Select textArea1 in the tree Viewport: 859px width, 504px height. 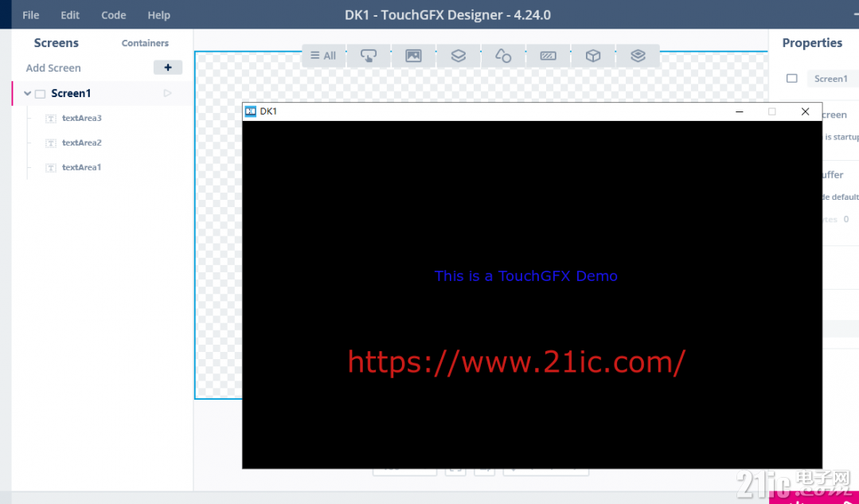(82, 167)
